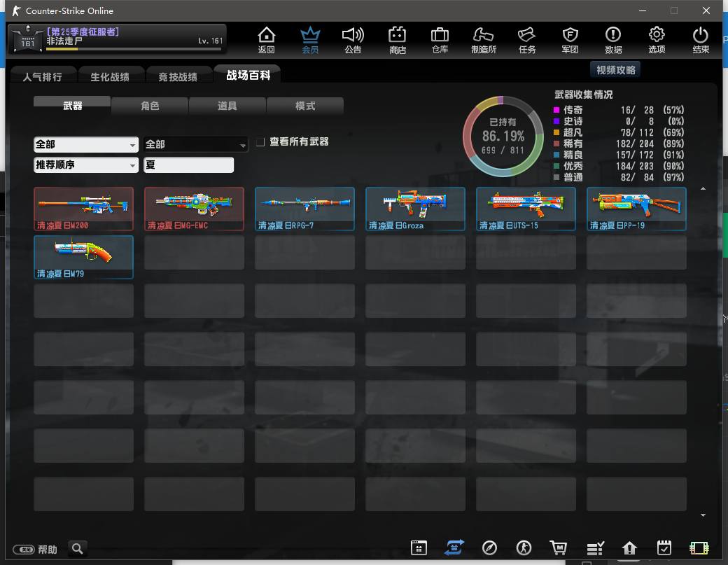This screenshot has height=565, width=728.
Task: Switch to the 生化战绩 tab
Action: pyautogui.click(x=110, y=76)
